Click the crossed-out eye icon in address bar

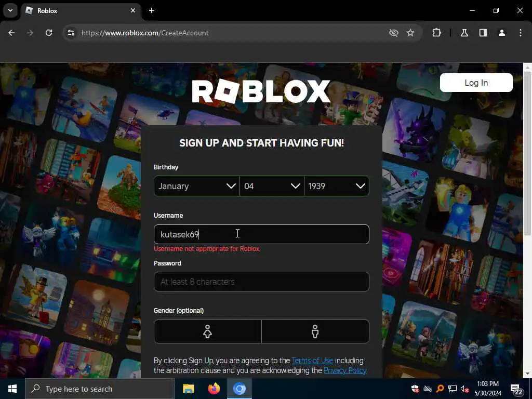pyautogui.click(x=394, y=33)
